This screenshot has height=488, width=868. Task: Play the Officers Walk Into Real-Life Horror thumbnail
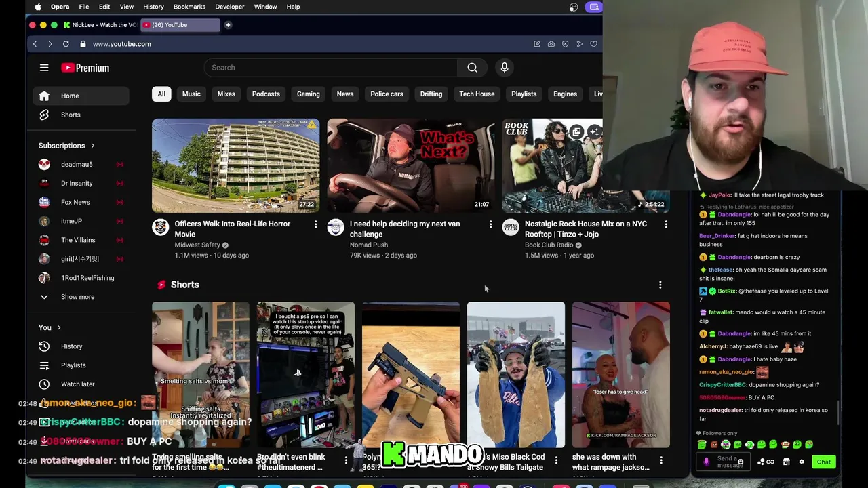[235, 166]
